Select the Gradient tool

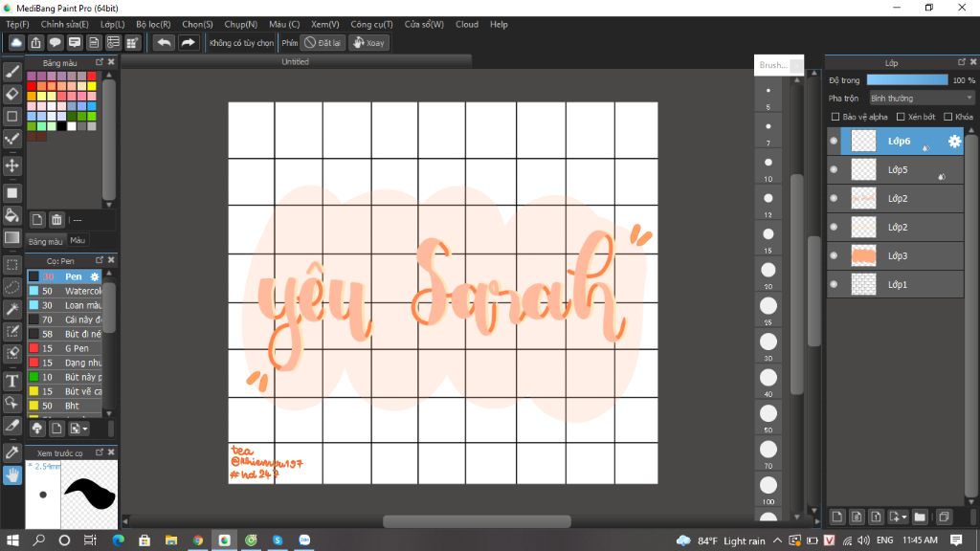[x=11, y=237]
